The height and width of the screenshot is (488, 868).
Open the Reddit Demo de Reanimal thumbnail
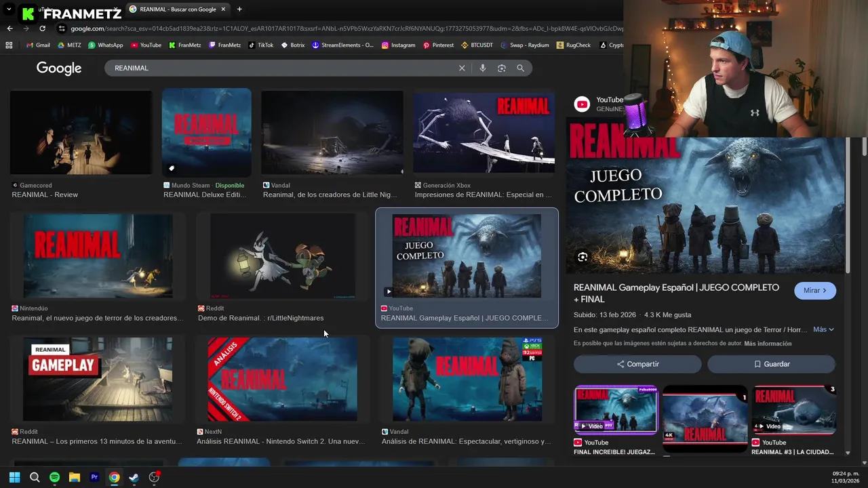click(x=283, y=256)
